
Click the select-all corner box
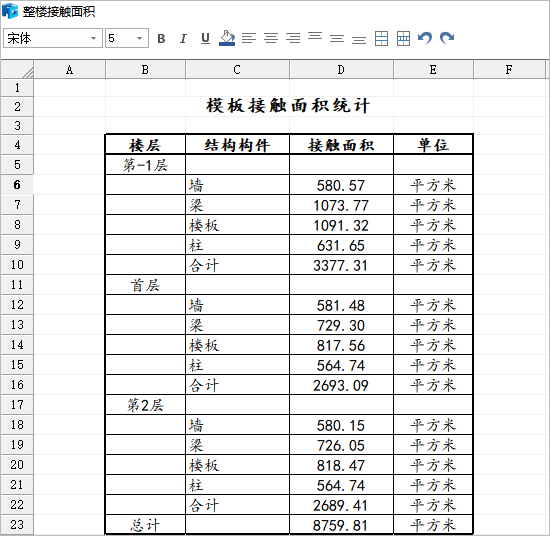click(17, 69)
